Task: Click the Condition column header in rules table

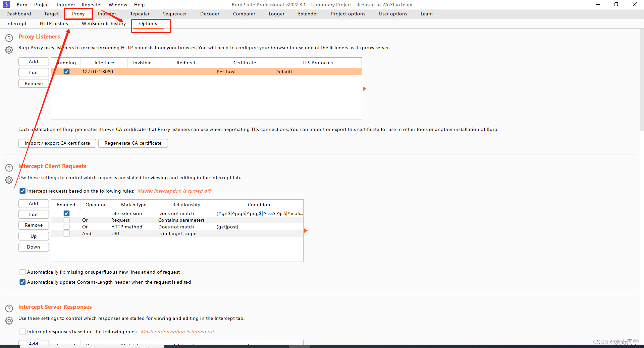Action: (259, 205)
